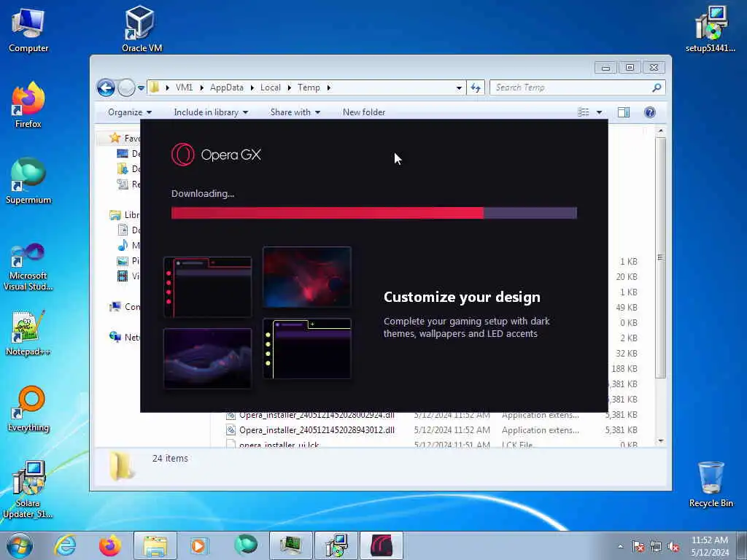Click the taskbar clock showing 11:52 AM

[x=710, y=545]
